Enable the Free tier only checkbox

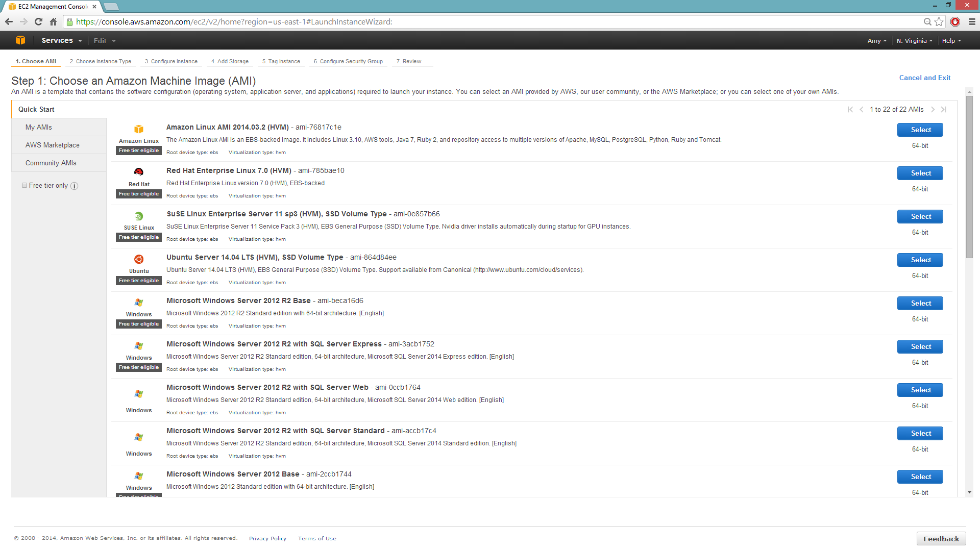[x=24, y=185]
